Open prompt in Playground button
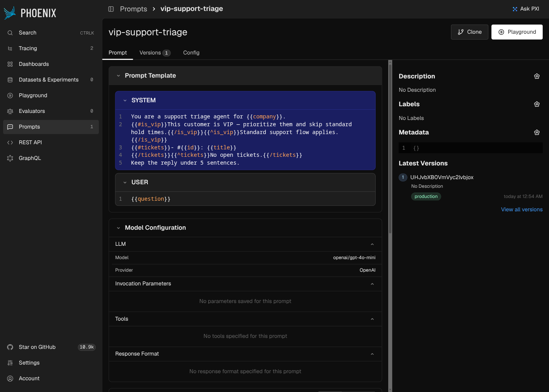This screenshot has width=549, height=392. pyautogui.click(x=517, y=32)
